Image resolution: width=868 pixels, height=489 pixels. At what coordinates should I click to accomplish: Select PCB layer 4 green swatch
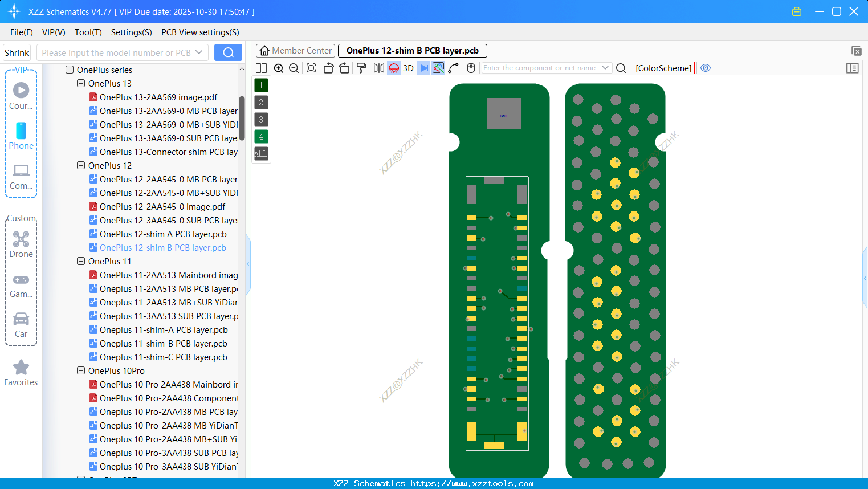pyautogui.click(x=260, y=136)
